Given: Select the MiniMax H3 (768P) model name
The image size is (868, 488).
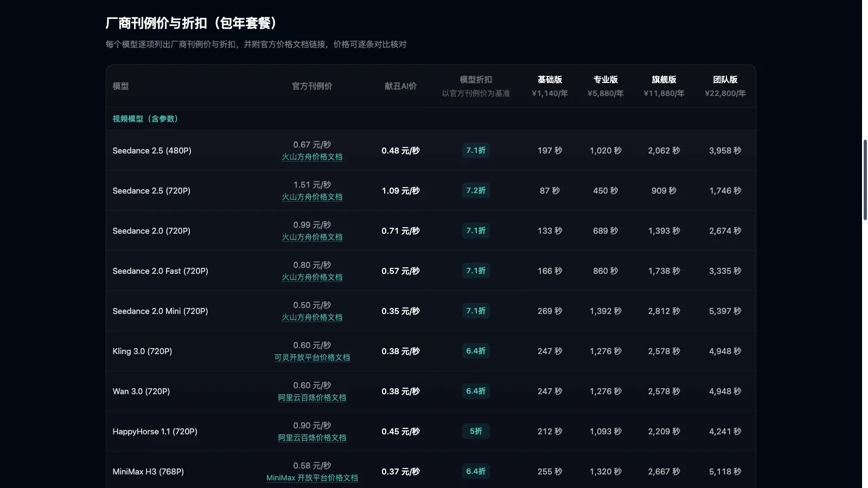Looking at the screenshot, I should (x=148, y=471).
